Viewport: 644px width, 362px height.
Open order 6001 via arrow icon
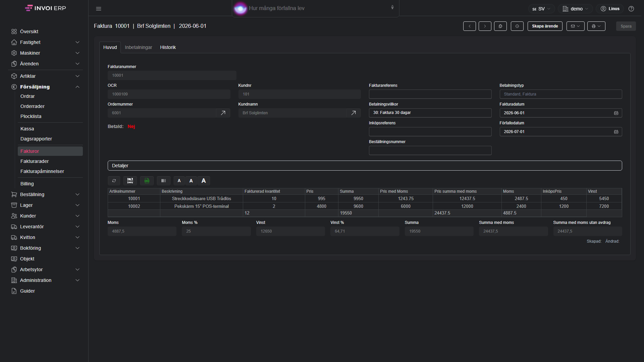pos(223,113)
